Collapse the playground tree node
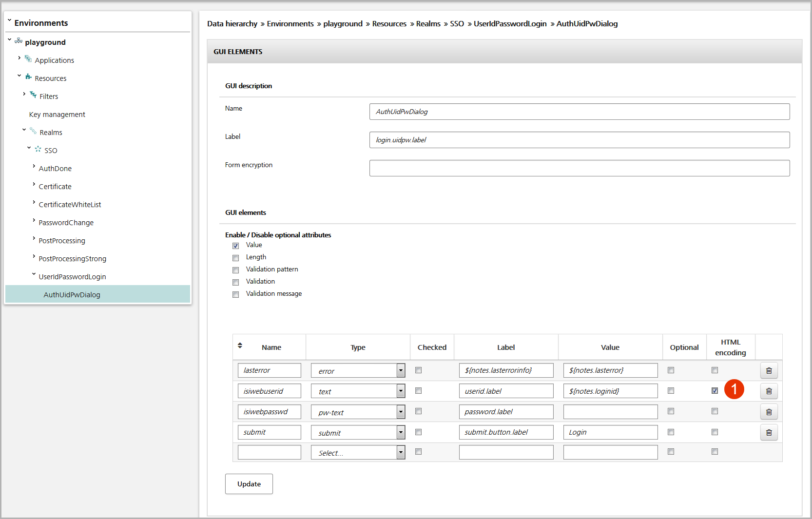812x519 pixels. pyautogui.click(x=9, y=40)
